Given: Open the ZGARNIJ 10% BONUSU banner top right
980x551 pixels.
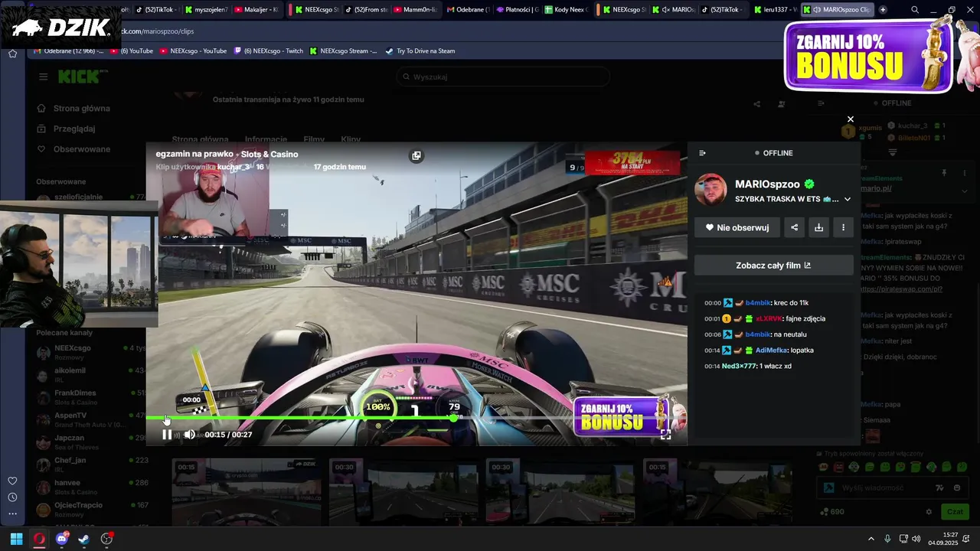Looking at the screenshot, I should tap(869, 55).
